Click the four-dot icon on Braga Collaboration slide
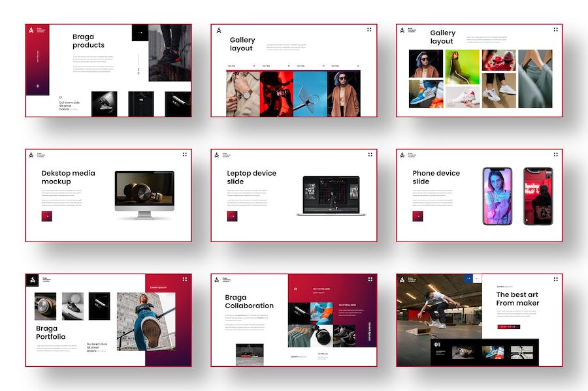The width and height of the screenshot is (588, 391). pyautogui.click(x=370, y=279)
